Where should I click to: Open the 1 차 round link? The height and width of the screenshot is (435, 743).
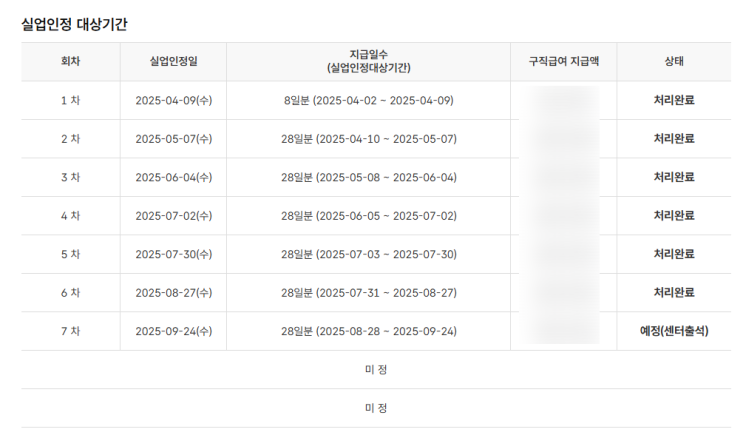[x=70, y=100]
